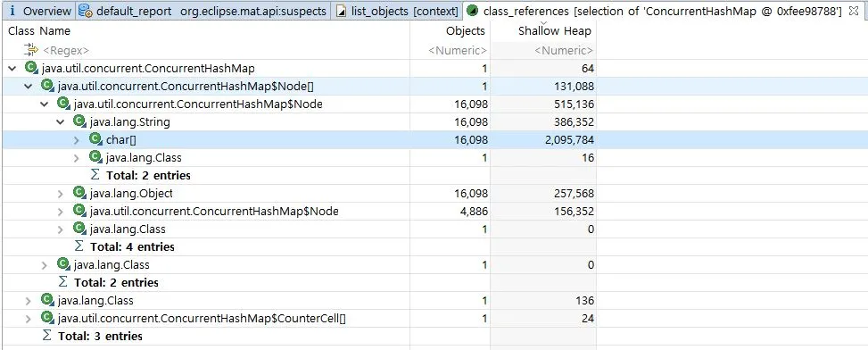Viewport: 868px width, 350px height.
Task: Click the regex filter funnel icon
Action: pyautogui.click(x=30, y=50)
